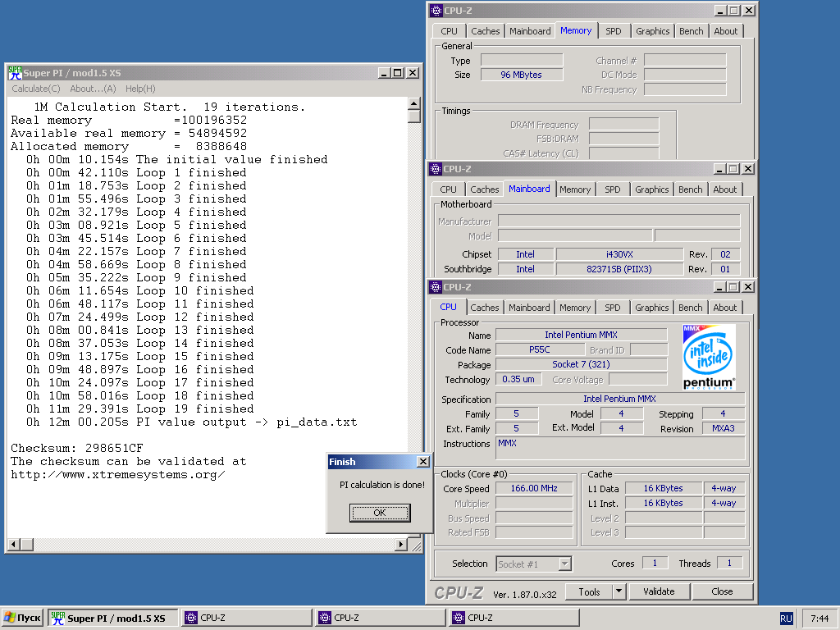Click the Validate button in CPU-Z
This screenshot has height=630, width=840.
[659, 591]
